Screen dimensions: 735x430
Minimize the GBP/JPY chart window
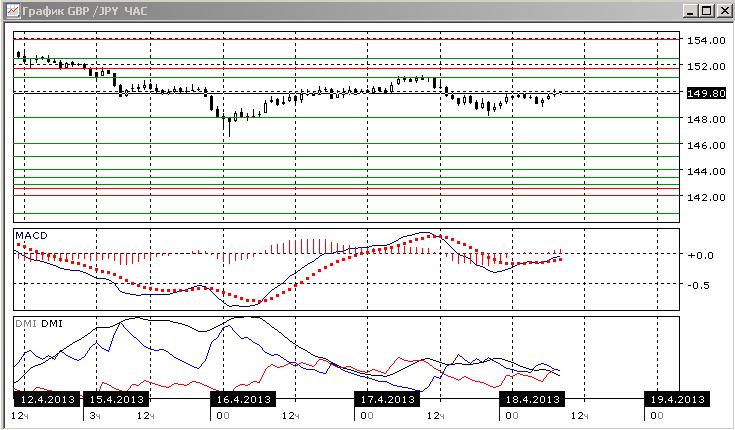690,10
